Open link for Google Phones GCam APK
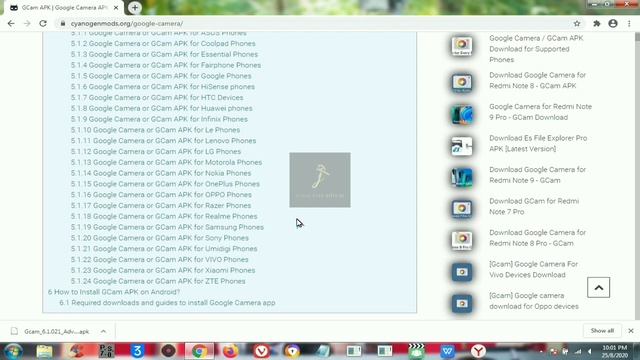Screen dimensions: 640x360 [x=161, y=76]
